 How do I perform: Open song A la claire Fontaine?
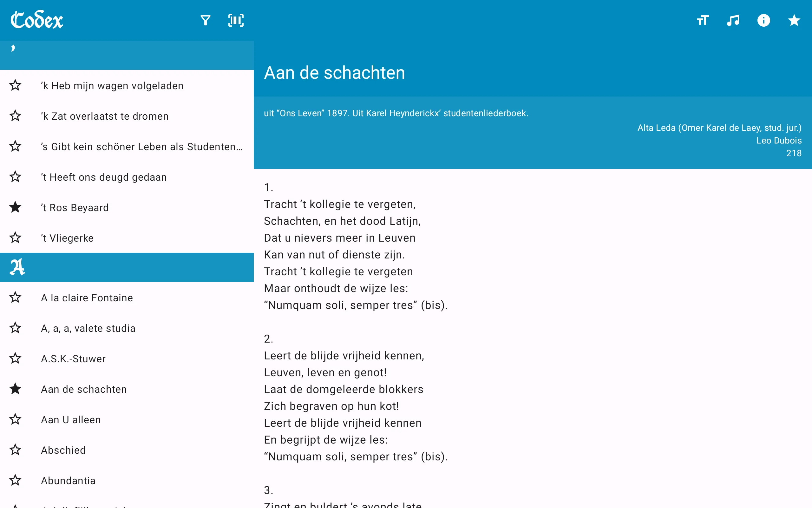[x=87, y=298]
